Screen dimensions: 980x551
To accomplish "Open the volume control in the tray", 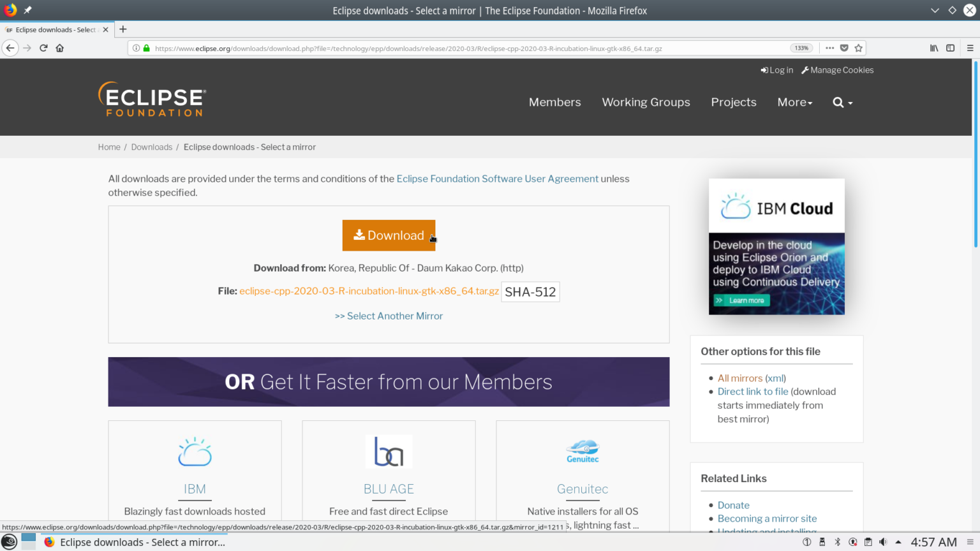I will [x=884, y=541].
